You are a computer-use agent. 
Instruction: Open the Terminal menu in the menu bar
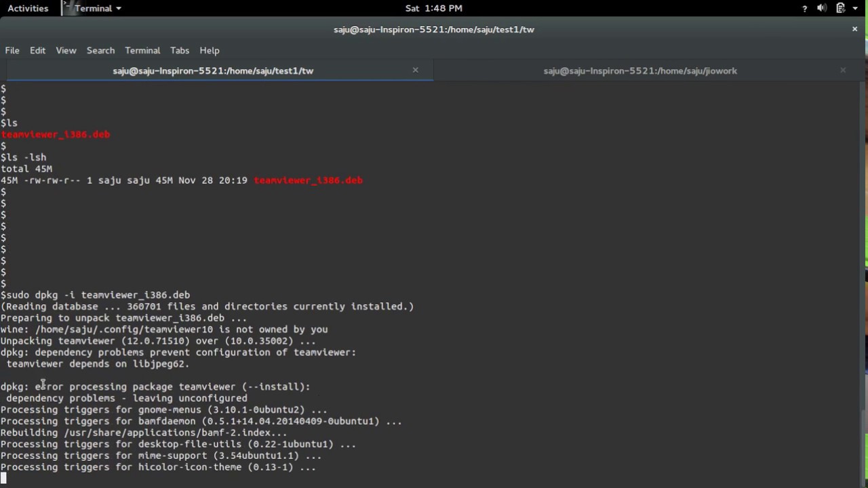(x=142, y=50)
